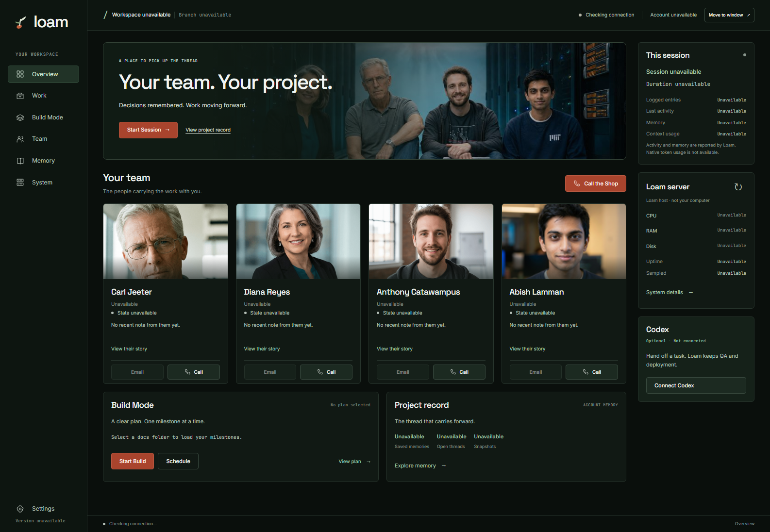This screenshot has height=532, width=770.
Task: Click the Workspace unavailable breadcrumb
Action: [x=141, y=15]
